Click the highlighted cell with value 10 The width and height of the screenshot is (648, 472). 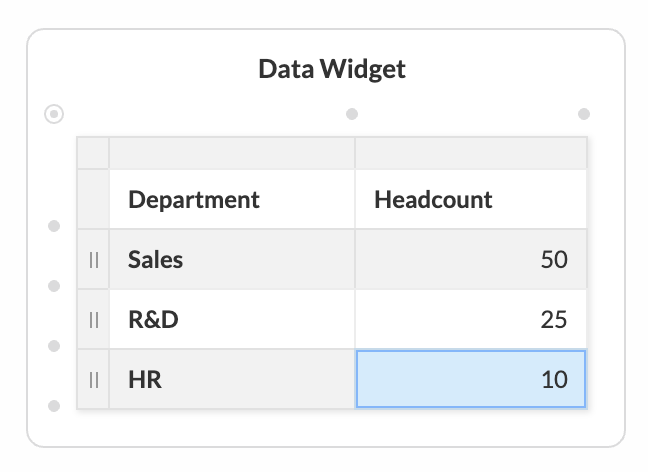(x=471, y=379)
